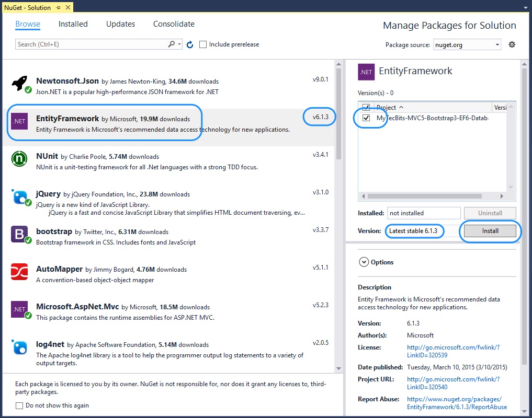This screenshot has width=532, height=418.
Task: Click the v9.0.1 version label
Action: [320, 79]
